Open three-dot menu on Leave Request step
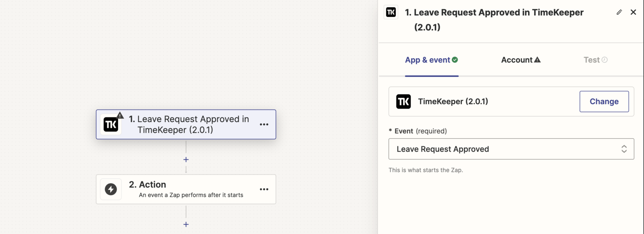644x234 pixels. click(264, 125)
